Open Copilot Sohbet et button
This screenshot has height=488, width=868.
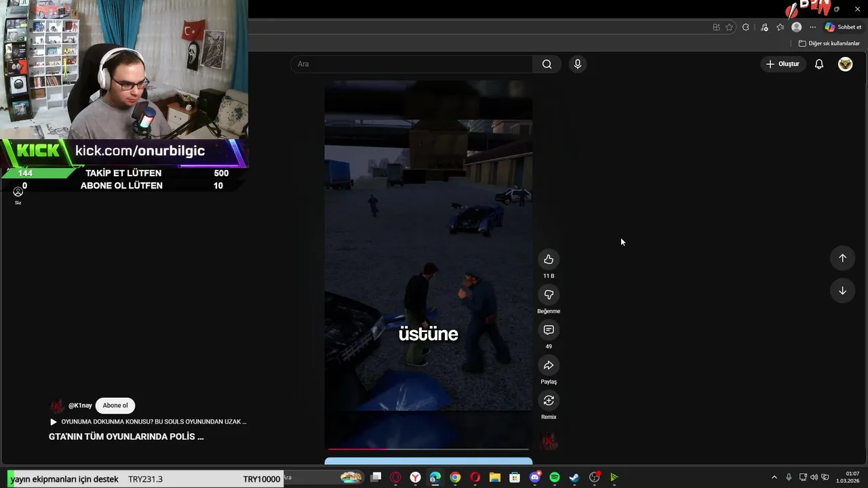[x=844, y=27]
